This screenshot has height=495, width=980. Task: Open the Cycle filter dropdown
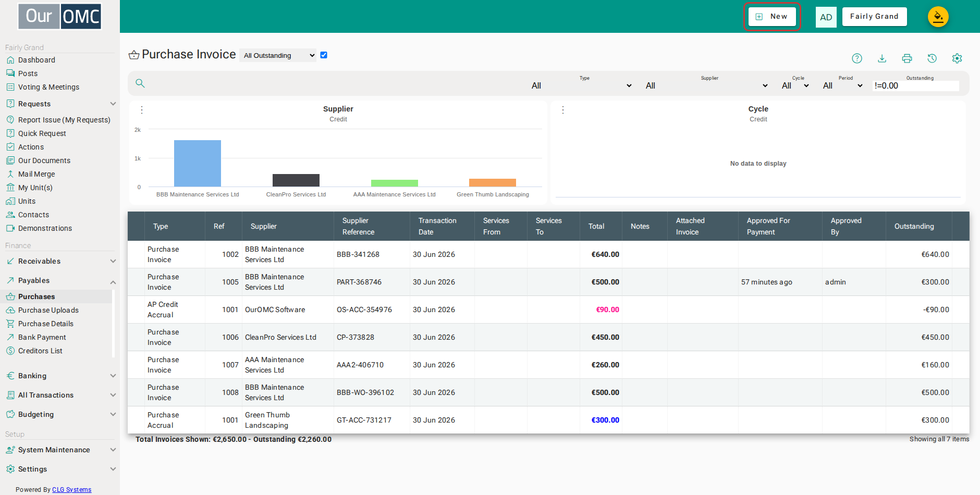[x=795, y=85]
